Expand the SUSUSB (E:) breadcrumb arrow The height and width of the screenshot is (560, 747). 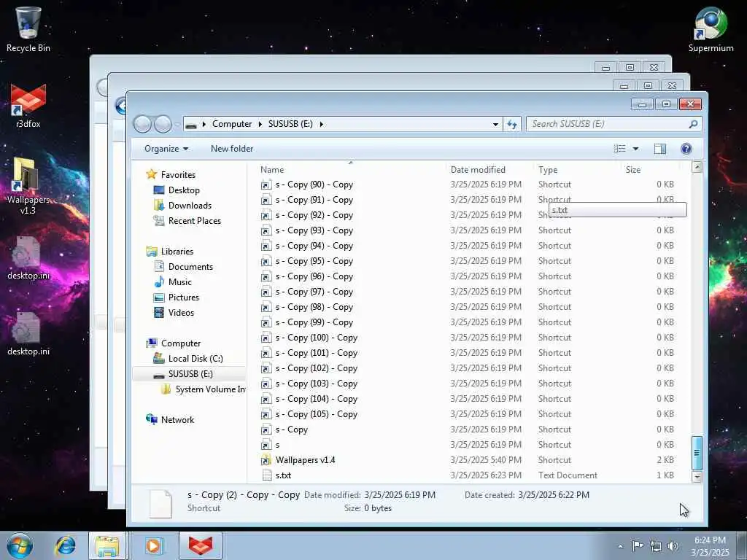[322, 124]
